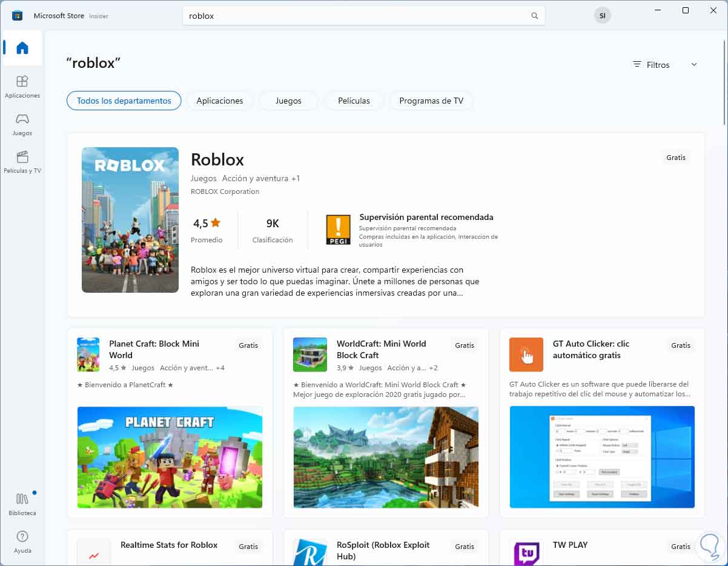Click the search magnifier icon
The width and height of the screenshot is (728, 566).
[534, 16]
